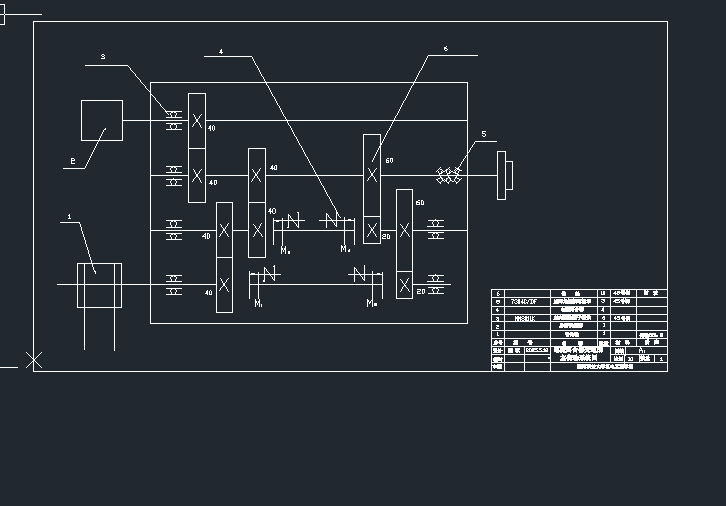Select the gear cross symbol indicated by callout 6

pos(372,175)
